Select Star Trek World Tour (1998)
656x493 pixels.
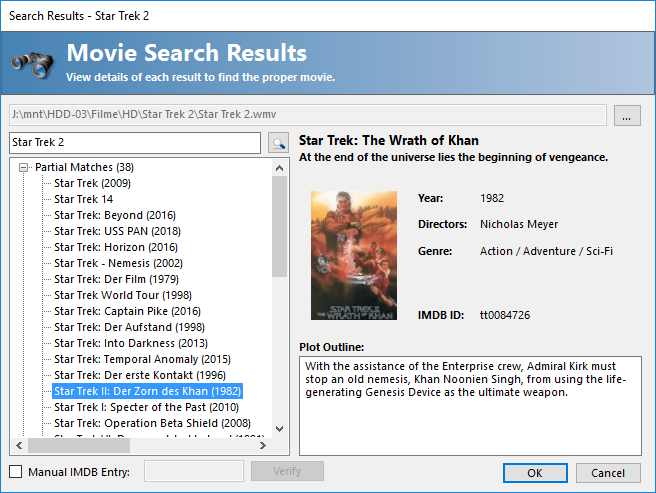coord(123,295)
